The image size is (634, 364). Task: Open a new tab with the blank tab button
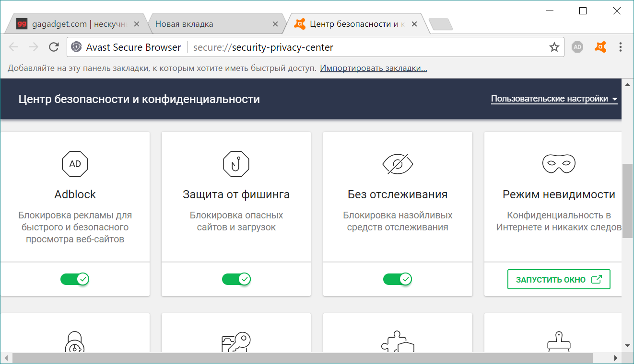pyautogui.click(x=440, y=24)
